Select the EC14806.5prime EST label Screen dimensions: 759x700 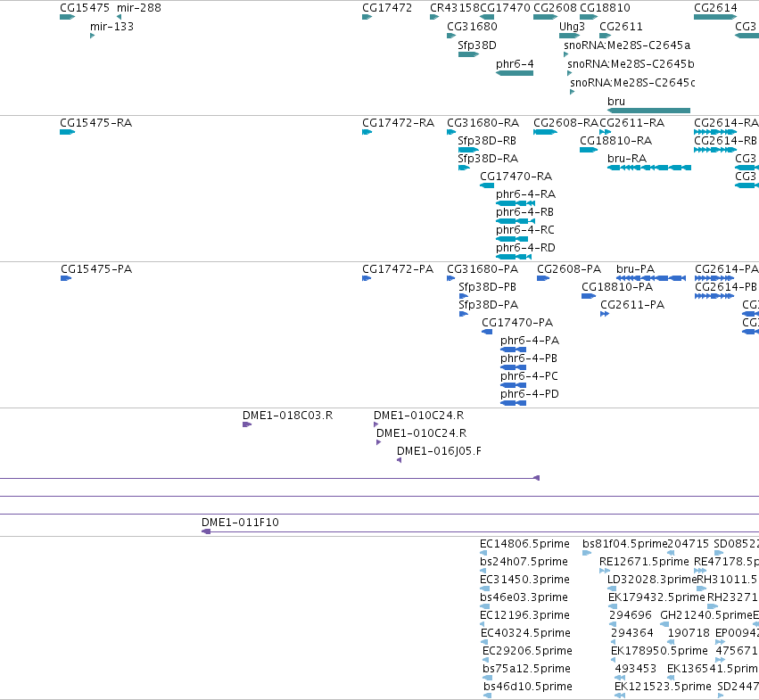524,544
